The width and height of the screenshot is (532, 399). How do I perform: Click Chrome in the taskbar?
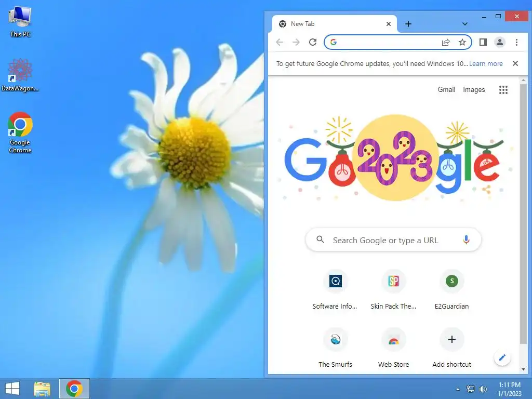click(74, 389)
